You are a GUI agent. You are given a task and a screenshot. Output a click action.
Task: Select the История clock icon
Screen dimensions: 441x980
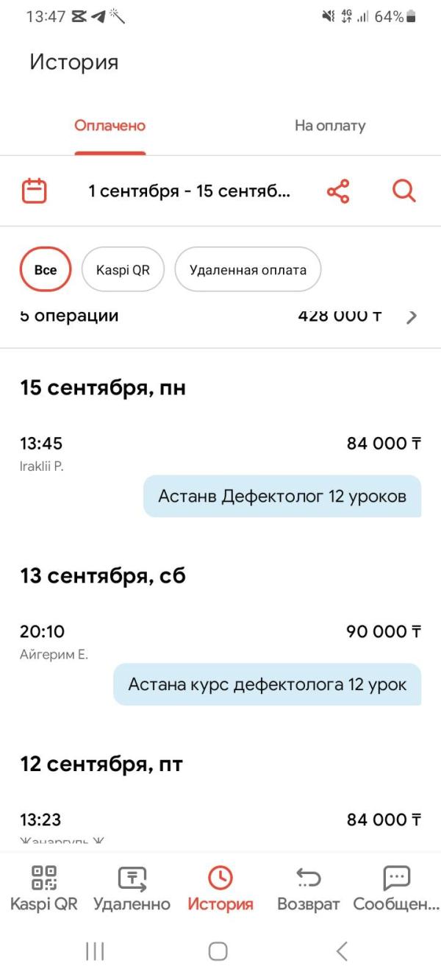[220, 878]
